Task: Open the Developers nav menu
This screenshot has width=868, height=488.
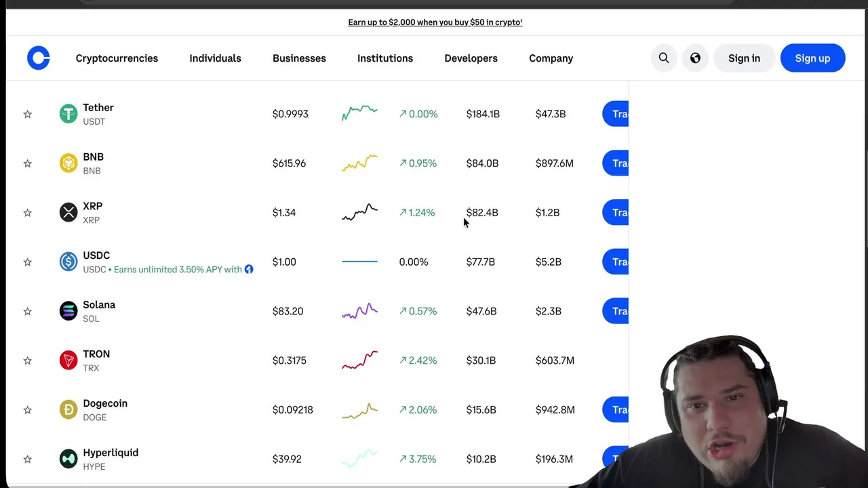Action: (x=471, y=58)
